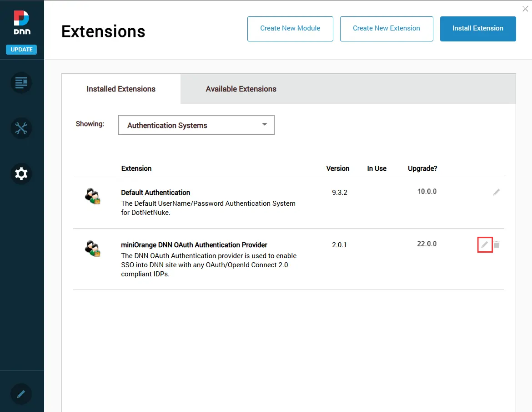Screen dimensions: 532x412
Task: Click Install Extension button
Action: tap(478, 29)
